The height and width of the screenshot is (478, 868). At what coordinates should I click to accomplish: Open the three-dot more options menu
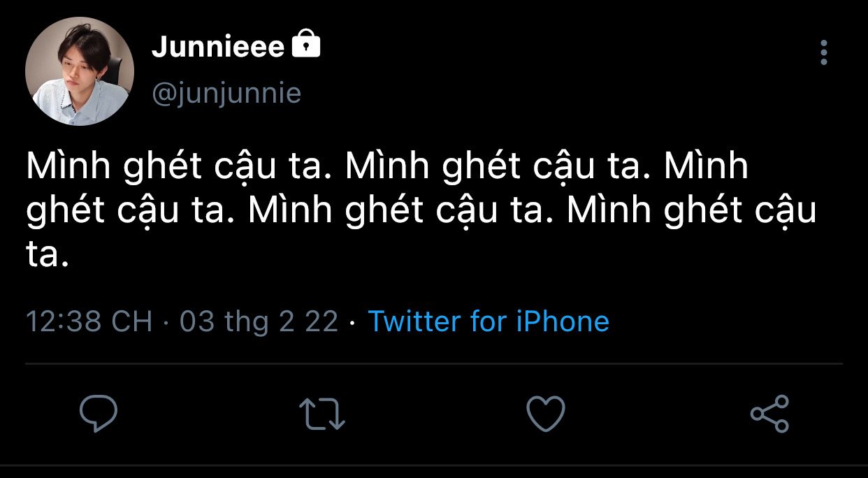click(824, 52)
